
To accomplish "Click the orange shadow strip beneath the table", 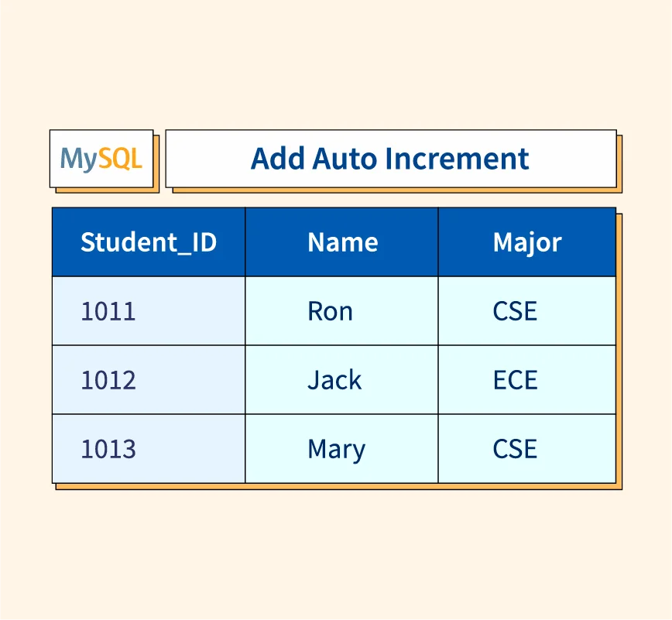I will 341,487.
